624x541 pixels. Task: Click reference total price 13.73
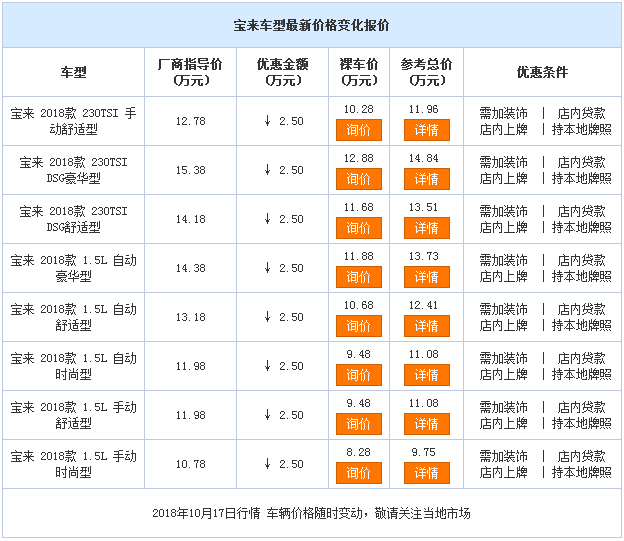423,256
